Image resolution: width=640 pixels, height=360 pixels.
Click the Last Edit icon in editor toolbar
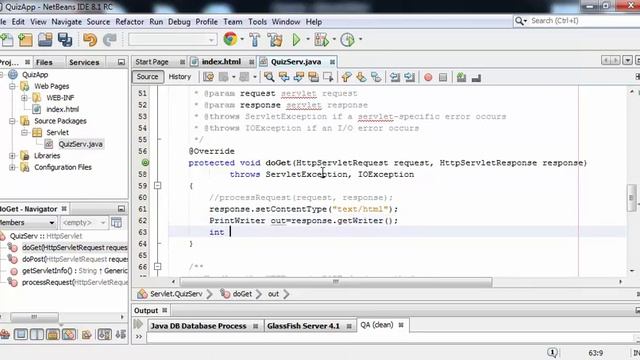pyautogui.click(x=209, y=77)
